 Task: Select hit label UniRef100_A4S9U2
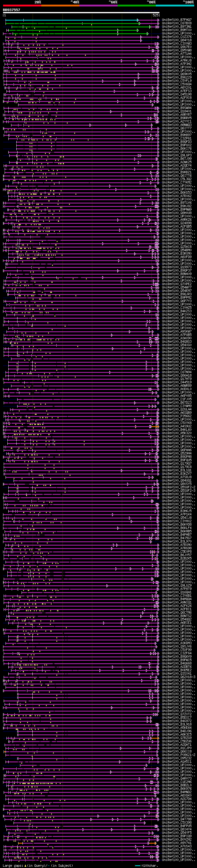point(177,426)
